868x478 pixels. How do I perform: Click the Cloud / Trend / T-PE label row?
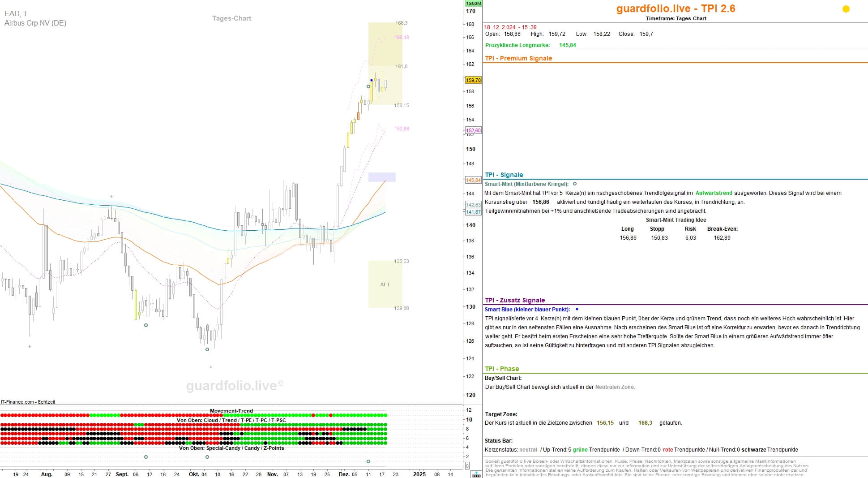[x=231, y=420]
